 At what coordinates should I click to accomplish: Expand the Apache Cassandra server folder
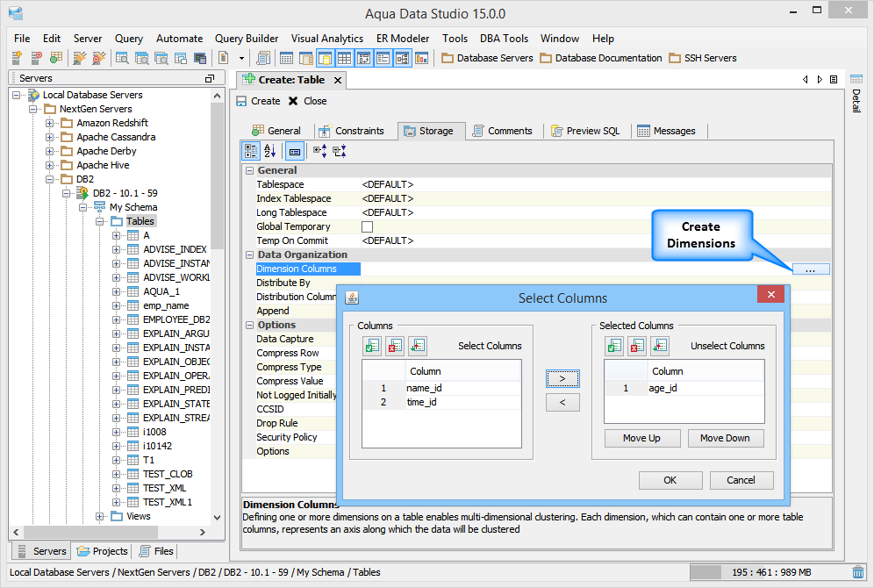pyautogui.click(x=50, y=137)
